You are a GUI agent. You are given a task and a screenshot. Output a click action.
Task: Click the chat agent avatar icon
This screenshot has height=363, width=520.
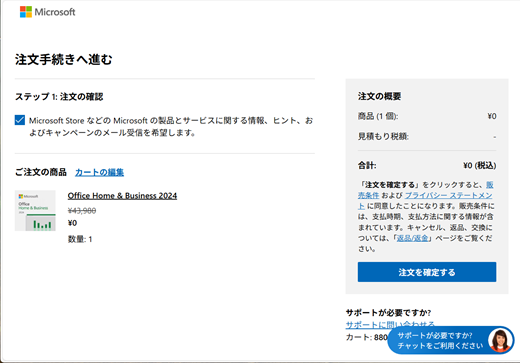coord(500,340)
